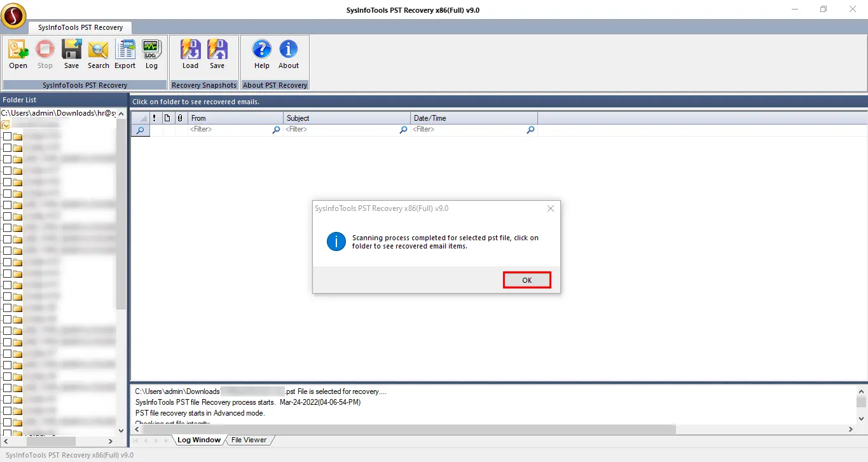Click the From filter magnifier icon

[276, 130]
